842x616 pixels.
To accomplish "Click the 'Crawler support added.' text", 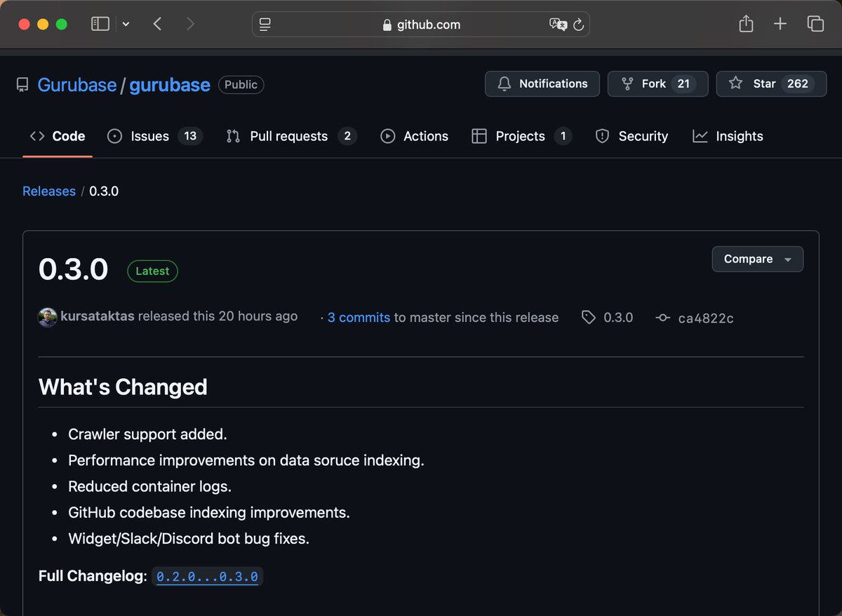I will 147,434.
